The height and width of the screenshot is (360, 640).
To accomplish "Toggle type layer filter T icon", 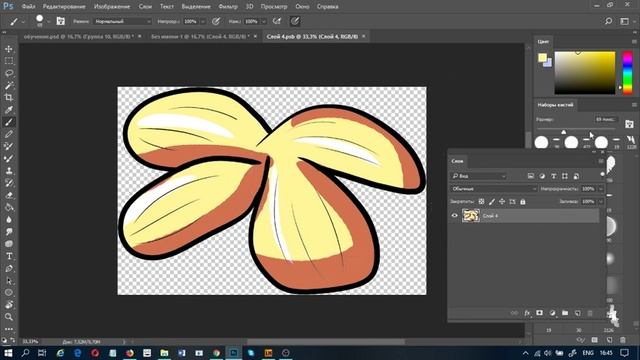I will click(x=553, y=176).
